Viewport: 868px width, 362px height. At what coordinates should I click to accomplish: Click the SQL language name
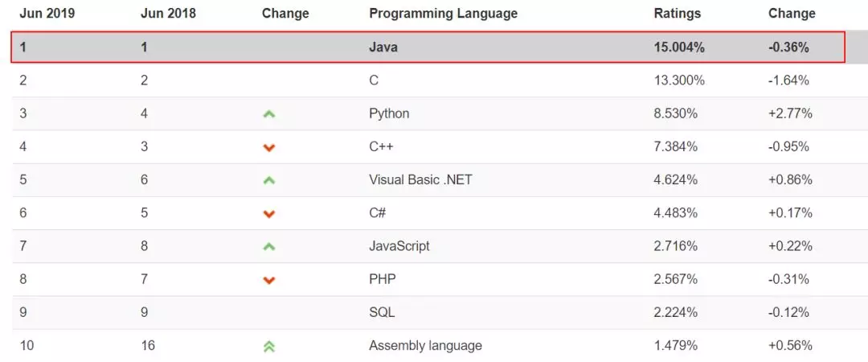click(382, 312)
